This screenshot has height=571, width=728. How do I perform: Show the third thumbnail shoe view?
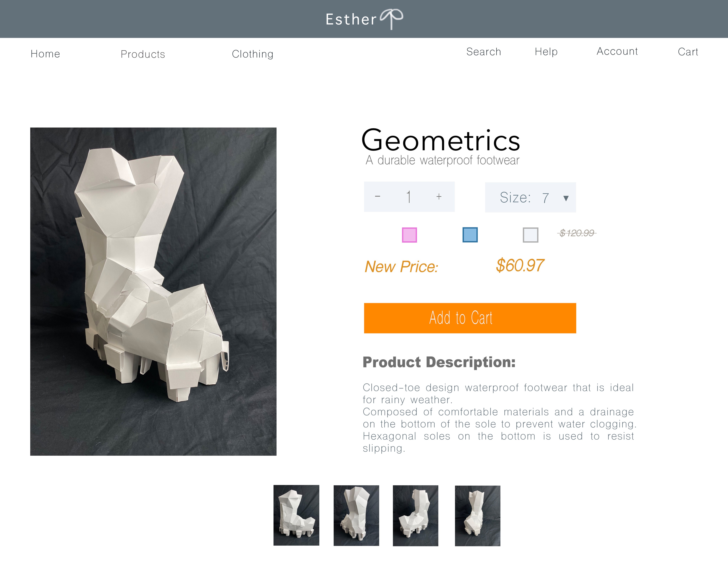(x=415, y=516)
